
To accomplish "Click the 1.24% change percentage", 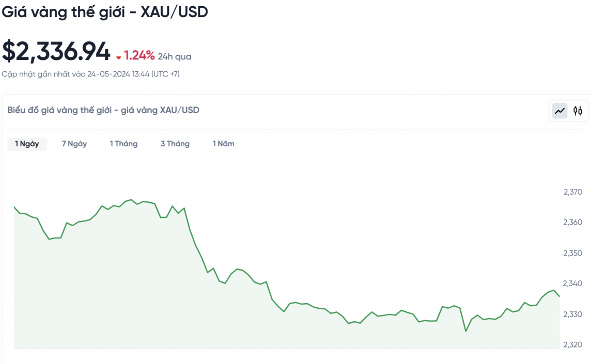I will tap(139, 56).
